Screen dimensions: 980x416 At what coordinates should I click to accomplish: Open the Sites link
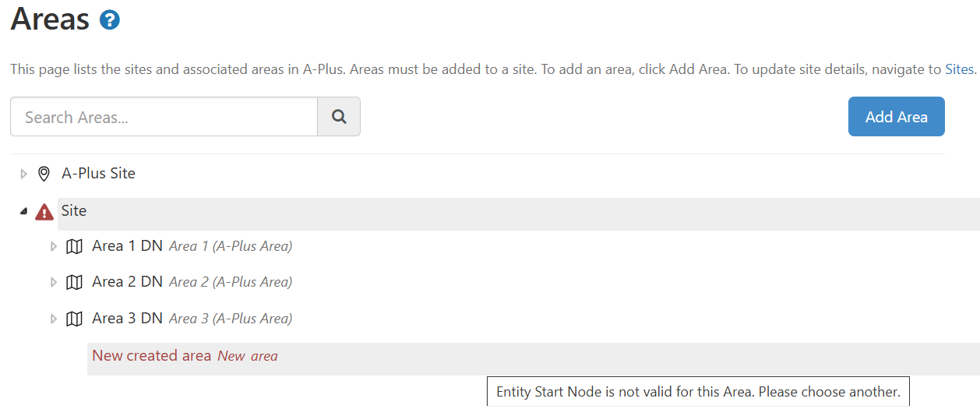click(x=959, y=69)
